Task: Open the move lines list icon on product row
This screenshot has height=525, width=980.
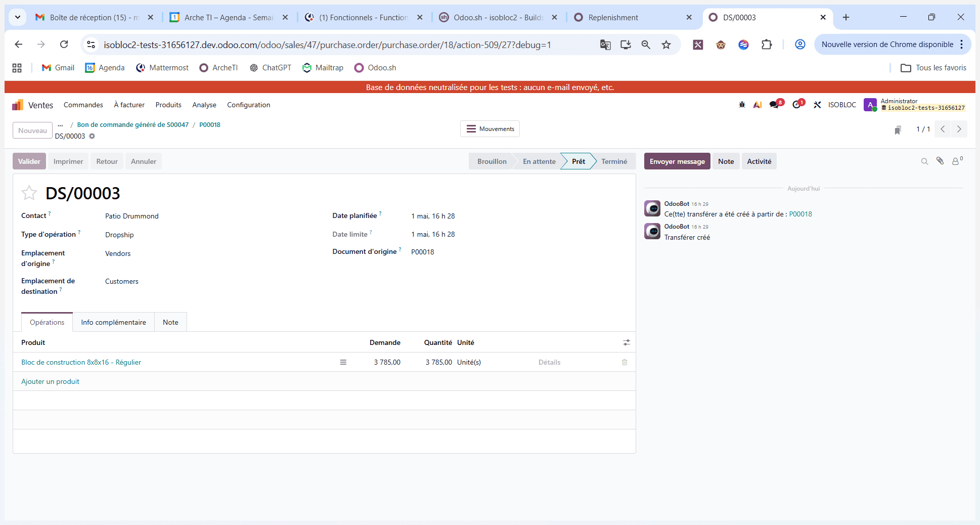Action: [343, 362]
